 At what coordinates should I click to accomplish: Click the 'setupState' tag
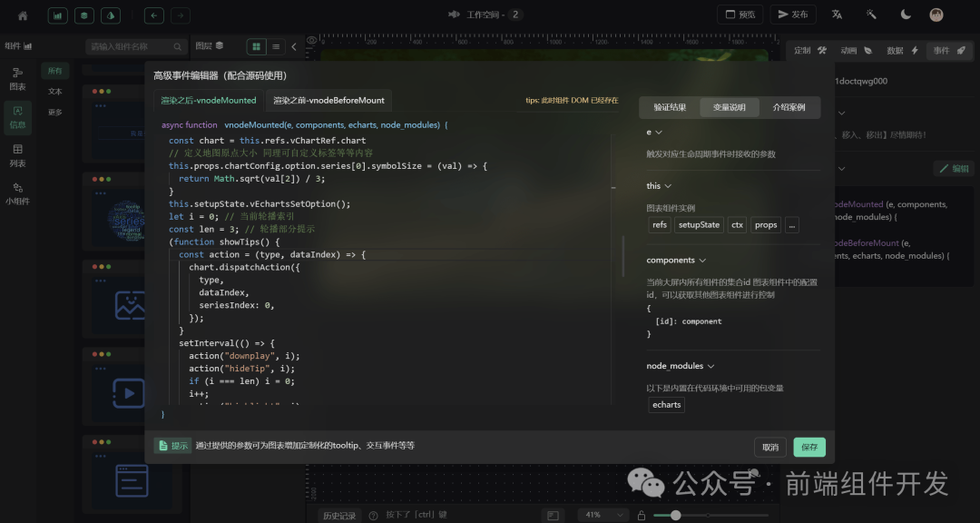[x=699, y=225]
